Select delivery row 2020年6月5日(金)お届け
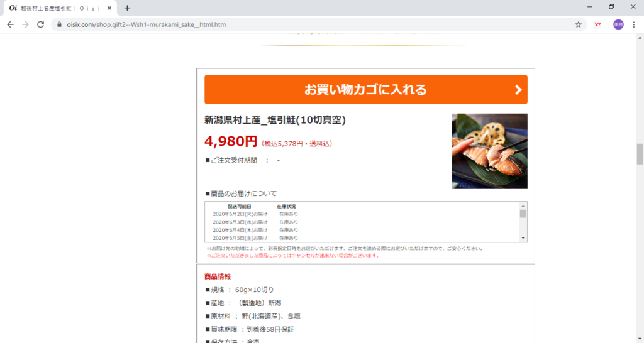This screenshot has width=644, height=343. pyautogui.click(x=255, y=238)
